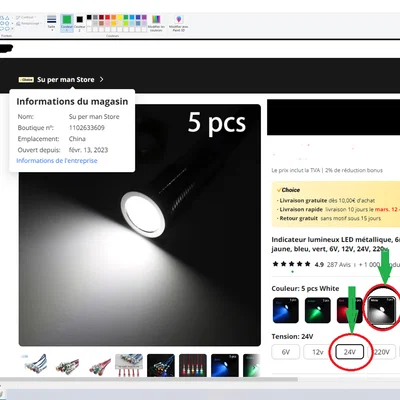Choose the white LED color option
Image resolution: width=400 pixels, height=400 pixels.
pyautogui.click(x=382, y=310)
